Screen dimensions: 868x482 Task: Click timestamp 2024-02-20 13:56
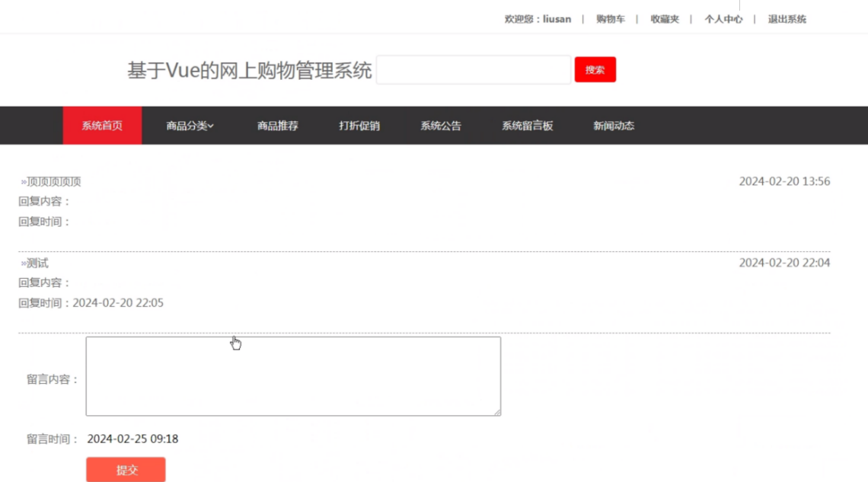(x=784, y=181)
